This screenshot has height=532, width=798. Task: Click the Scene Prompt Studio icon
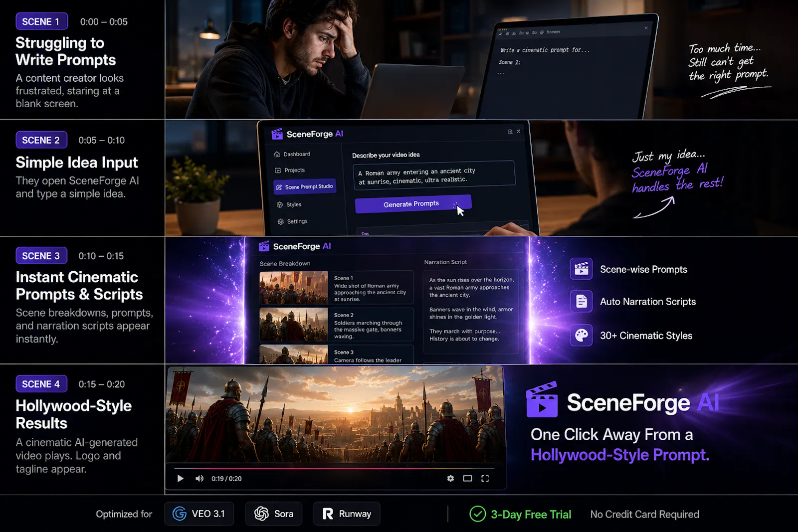coord(279,187)
